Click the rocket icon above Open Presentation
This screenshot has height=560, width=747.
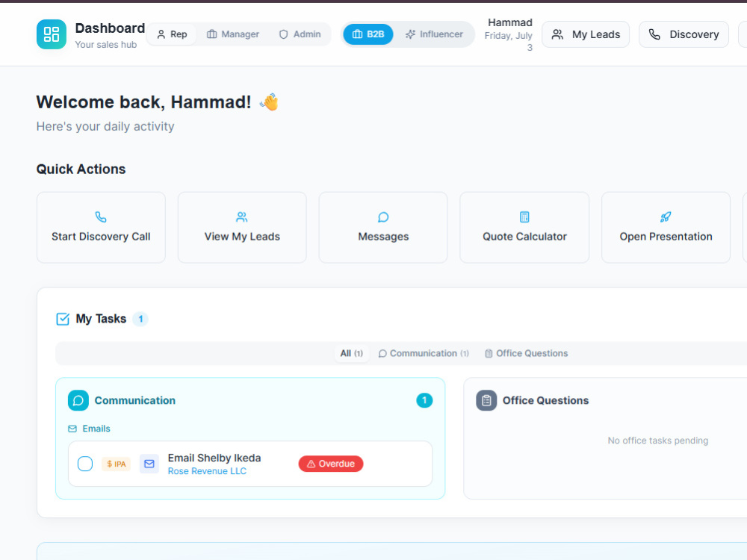(x=666, y=217)
